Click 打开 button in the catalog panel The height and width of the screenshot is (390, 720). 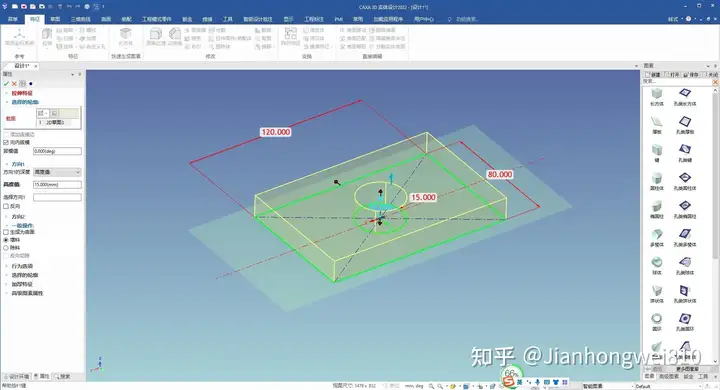pyautogui.click(x=671, y=74)
